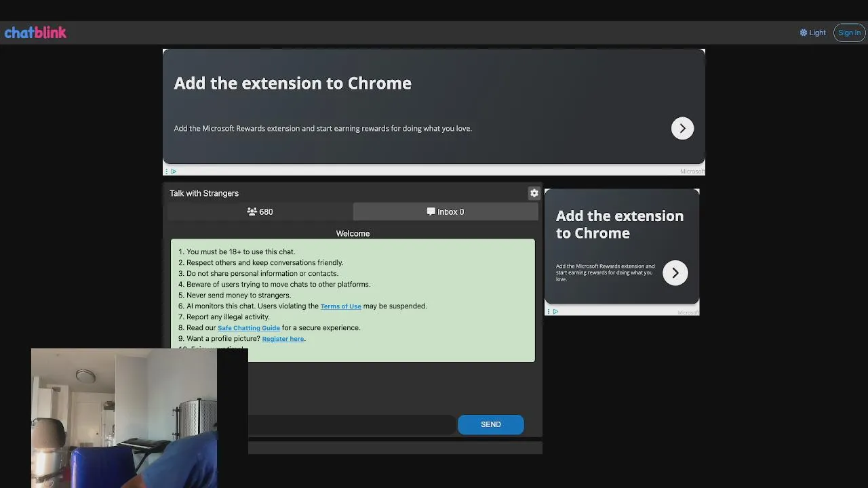The width and height of the screenshot is (868, 488).
Task: Click the Sign In button
Action: [x=849, y=33]
